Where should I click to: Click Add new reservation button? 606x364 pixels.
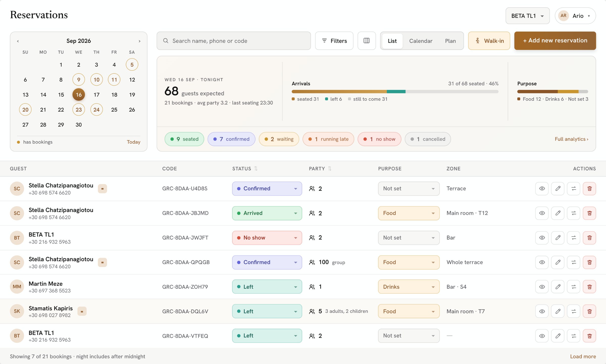pos(555,41)
